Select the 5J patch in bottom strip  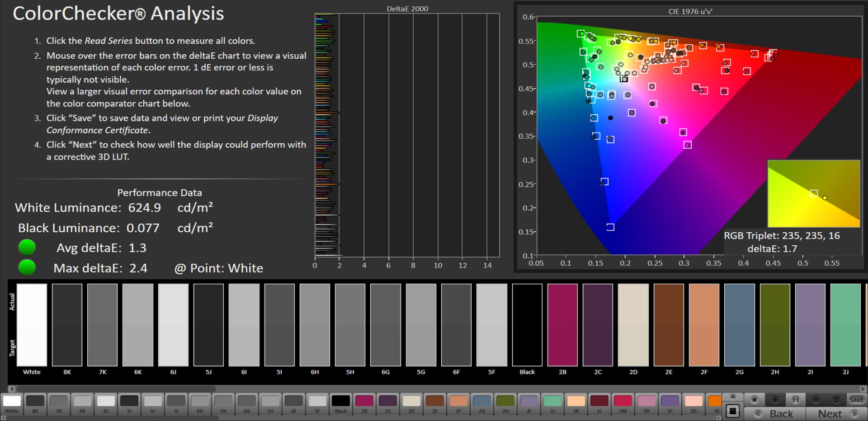(129, 404)
